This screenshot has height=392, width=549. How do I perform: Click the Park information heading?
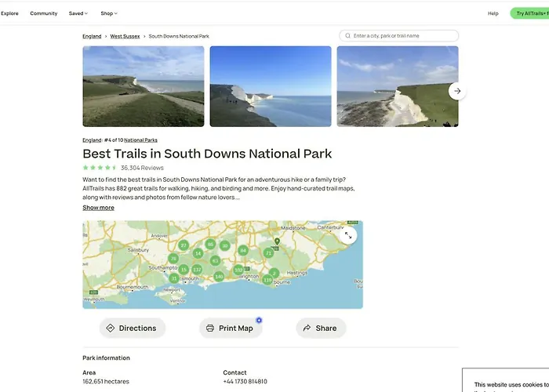(x=106, y=358)
